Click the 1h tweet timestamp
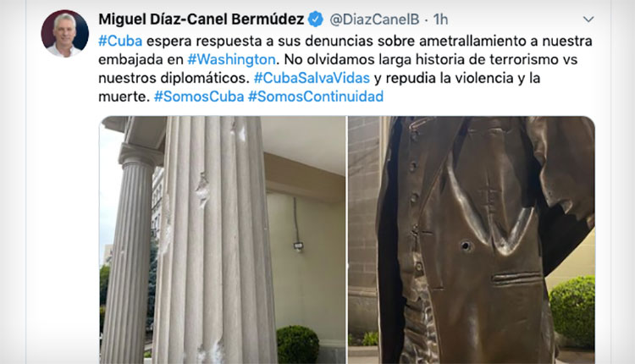 coord(440,19)
